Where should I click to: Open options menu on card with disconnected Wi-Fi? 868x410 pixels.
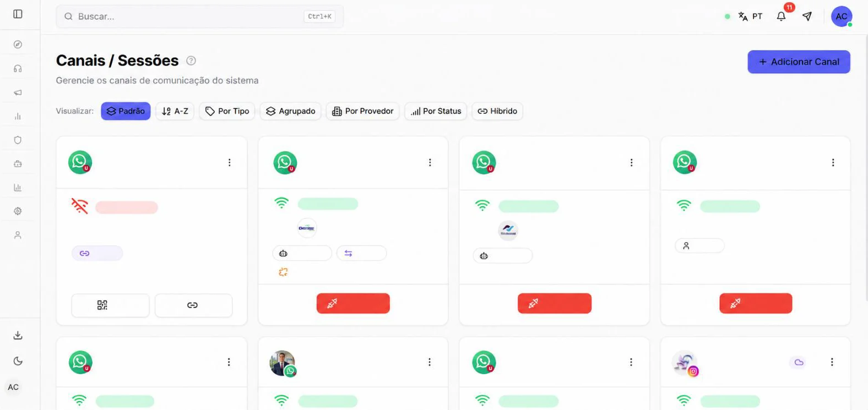(229, 162)
